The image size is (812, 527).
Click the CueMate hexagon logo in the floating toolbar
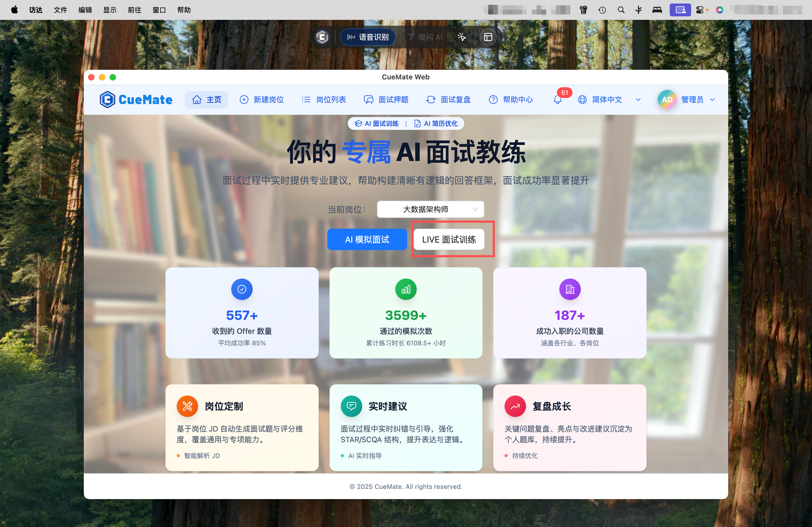click(322, 37)
